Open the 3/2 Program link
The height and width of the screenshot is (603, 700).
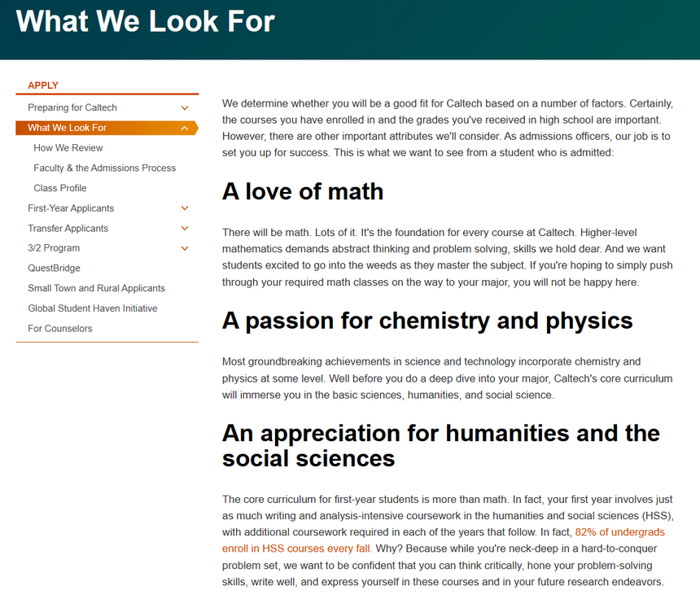coord(54,248)
